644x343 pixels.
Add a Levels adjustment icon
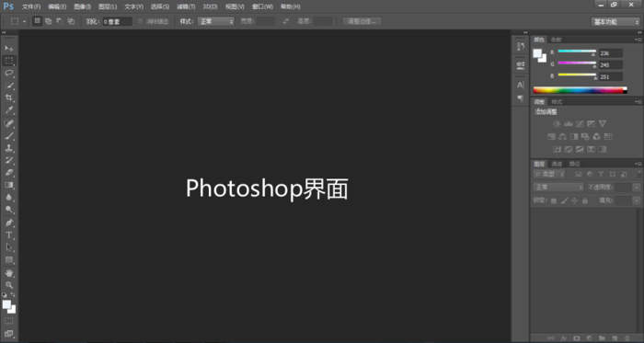(x=569, y=124)
